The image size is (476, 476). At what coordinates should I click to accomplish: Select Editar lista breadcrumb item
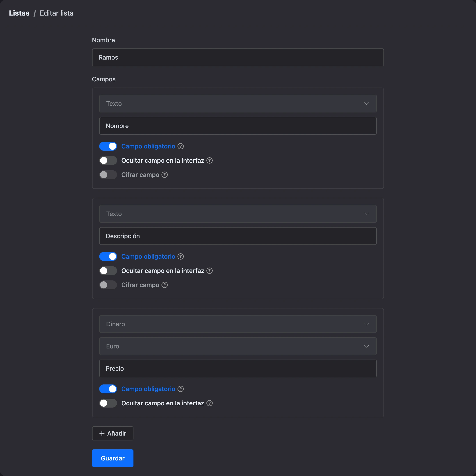[x=56, y=13]
